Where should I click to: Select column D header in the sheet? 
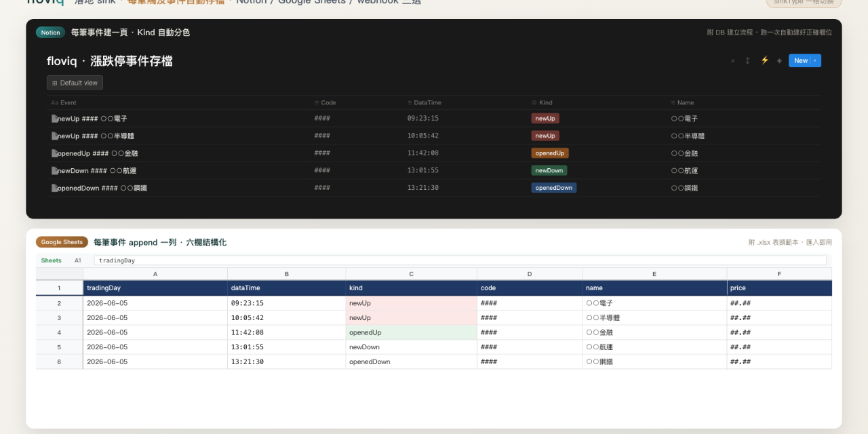(x=530, y=274)
